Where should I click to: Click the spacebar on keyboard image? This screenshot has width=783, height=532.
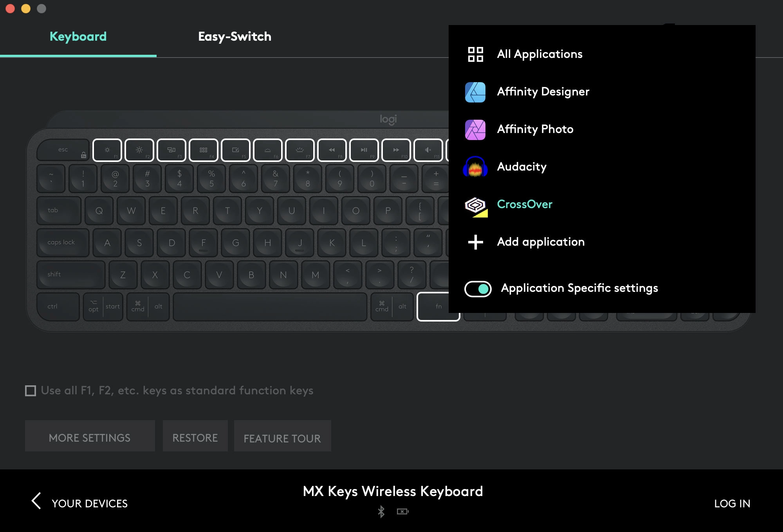(x=270, y=307)
